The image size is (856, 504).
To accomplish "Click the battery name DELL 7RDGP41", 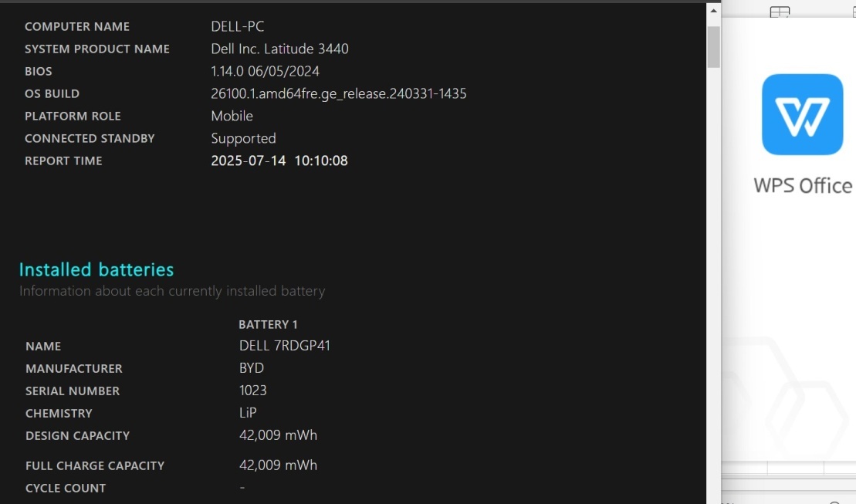I will 284,346.
